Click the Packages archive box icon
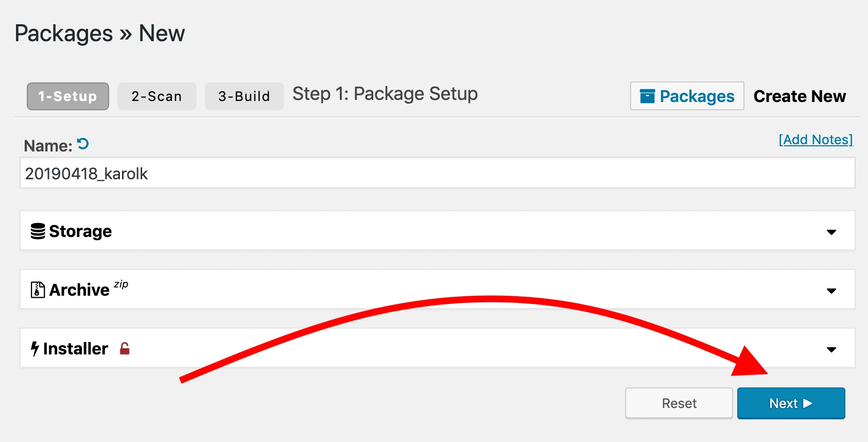 point(647,96)
